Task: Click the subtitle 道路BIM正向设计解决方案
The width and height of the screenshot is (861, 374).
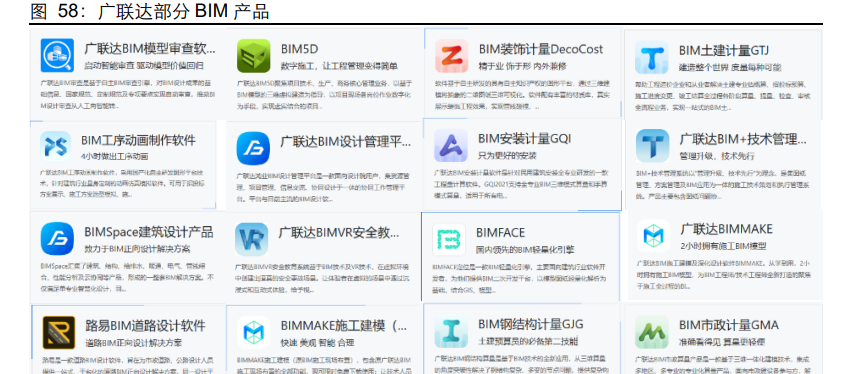Action: click(133, 342)
